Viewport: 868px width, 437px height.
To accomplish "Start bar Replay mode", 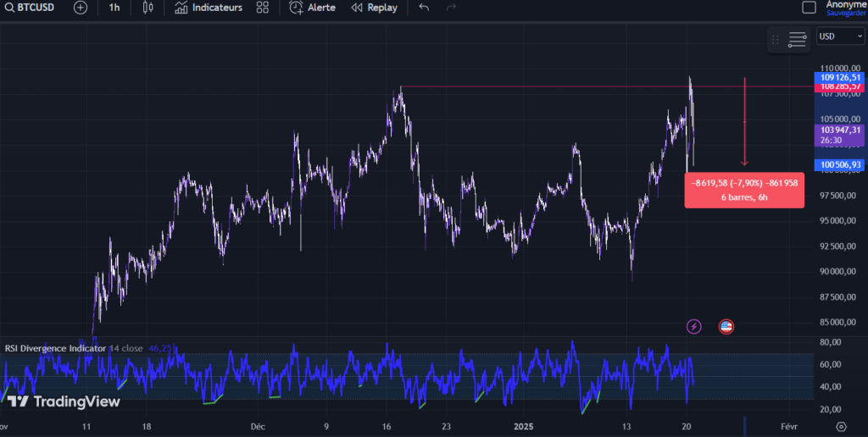I will [x=374, y=8].
